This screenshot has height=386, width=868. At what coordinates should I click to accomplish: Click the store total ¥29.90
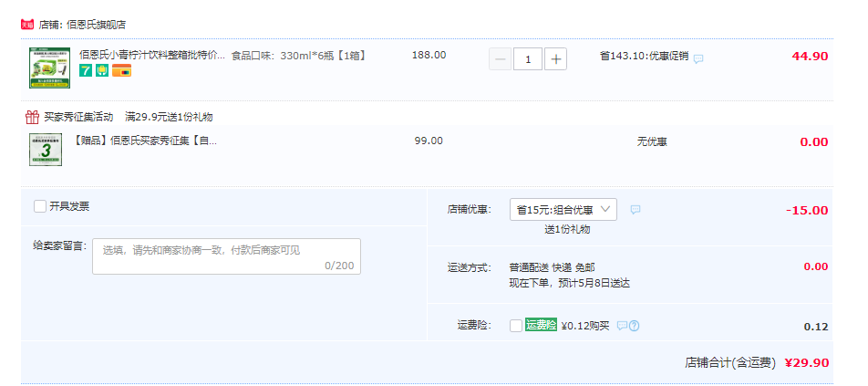click(807, 363)
